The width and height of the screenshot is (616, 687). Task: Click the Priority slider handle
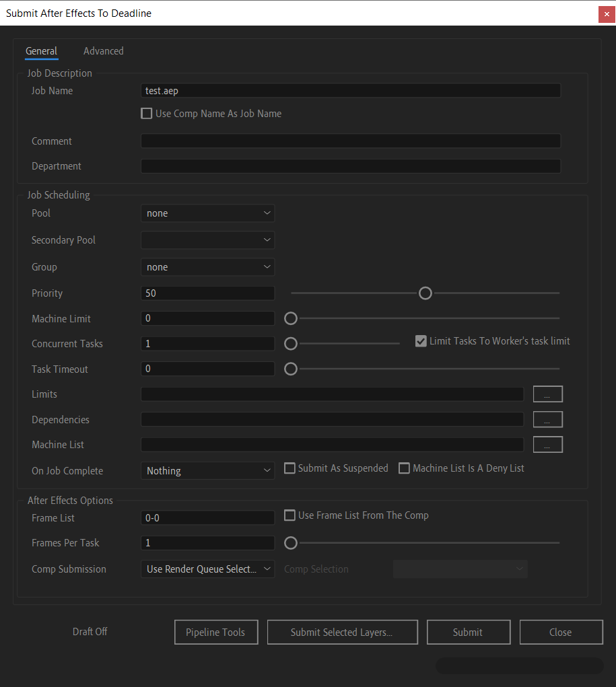pyautogui.click(x=425, y=293)
